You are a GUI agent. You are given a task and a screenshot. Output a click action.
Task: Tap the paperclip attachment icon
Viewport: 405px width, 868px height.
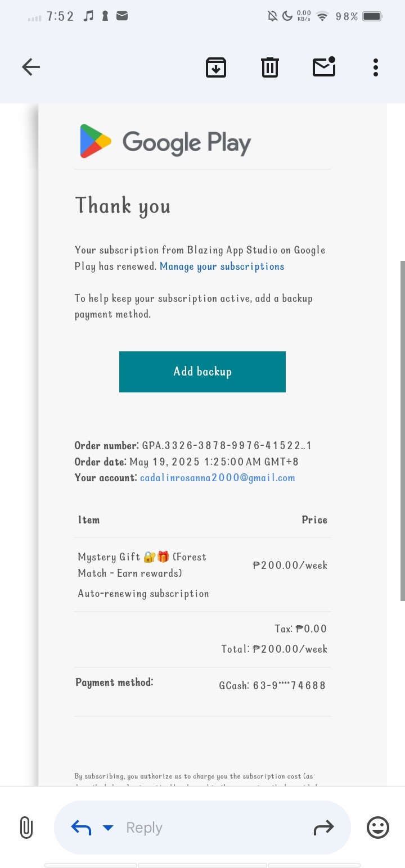tap(26, 828)
